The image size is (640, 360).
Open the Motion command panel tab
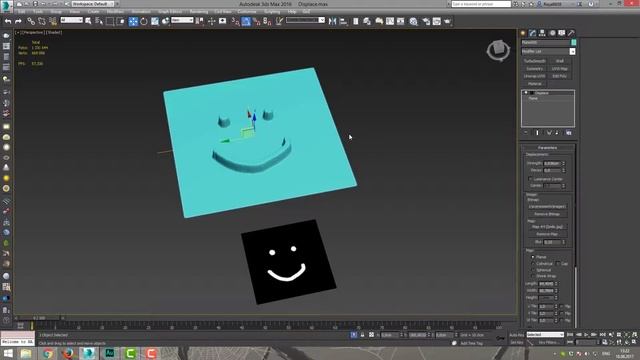click(x=552, y=33)
